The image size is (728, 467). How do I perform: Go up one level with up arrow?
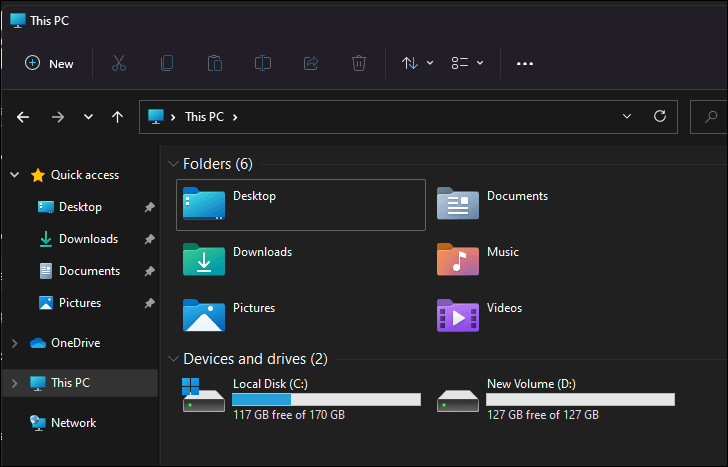tap(117, 117)
